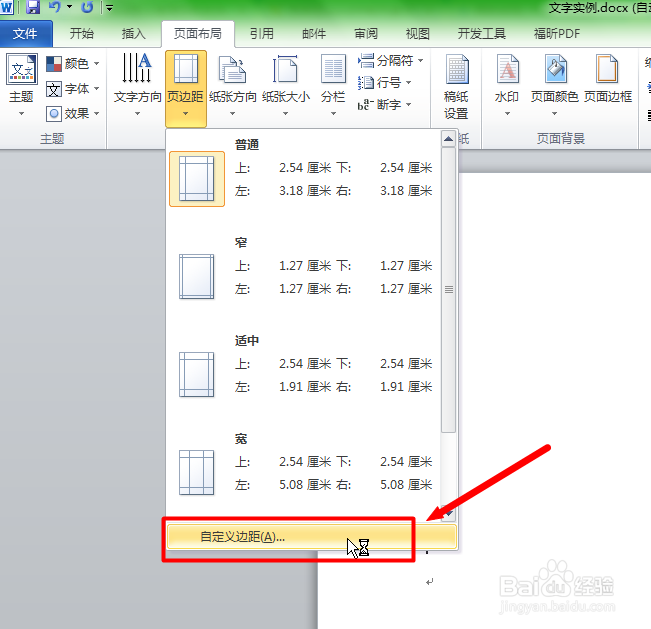Image resolution: width=651 pixels, height=629 pixels.
Task: Undo the last action
Action: [54, 7]
